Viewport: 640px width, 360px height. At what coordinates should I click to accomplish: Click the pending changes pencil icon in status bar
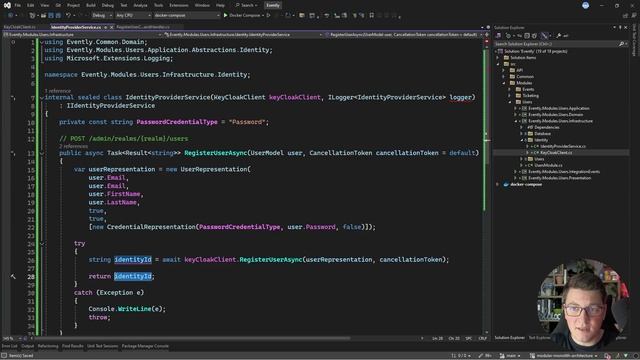click(481, 356)
